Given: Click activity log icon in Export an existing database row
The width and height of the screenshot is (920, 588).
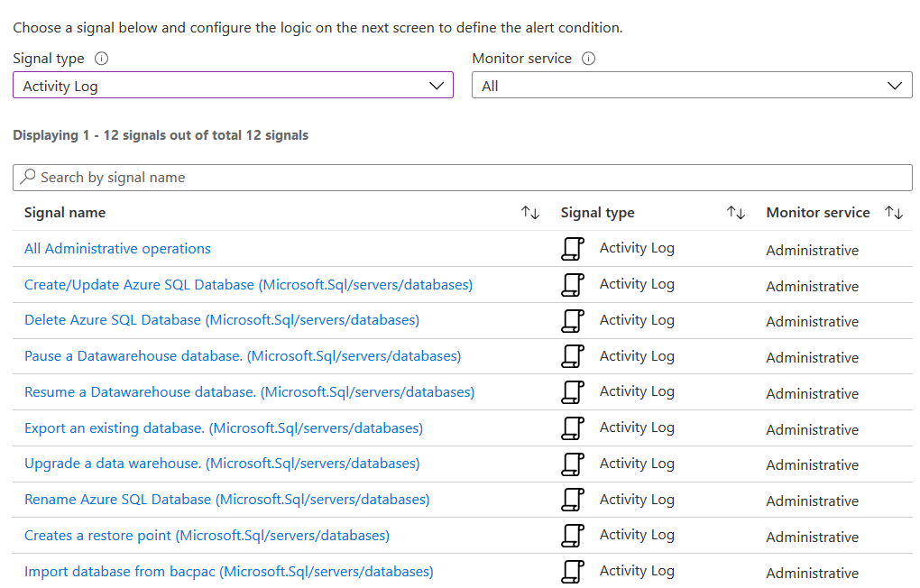Looking at the screenshot, I should tap(572, 427).
